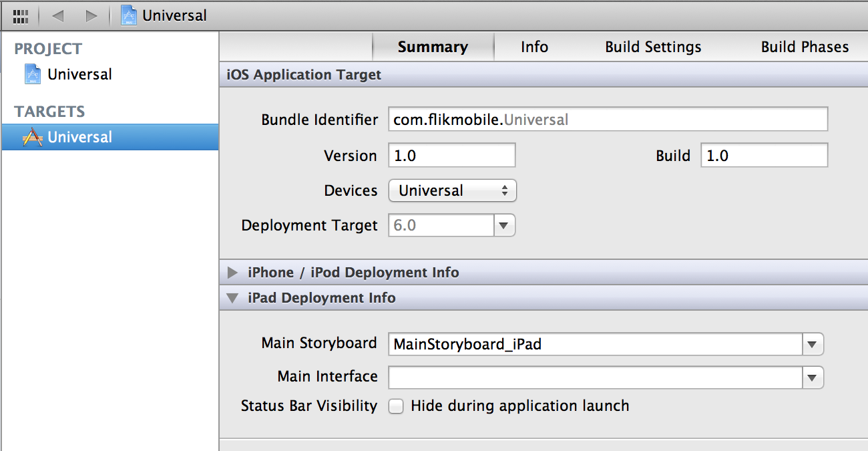The width and height of the screenshot is (868, 451).
Task: Collapse the iPad Deployment Info section
Action: [232, 298]
